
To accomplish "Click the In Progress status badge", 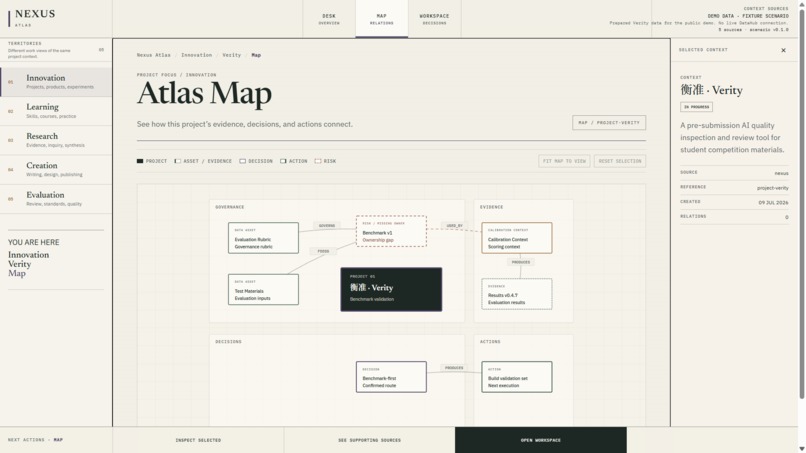I will coord(697,107).
